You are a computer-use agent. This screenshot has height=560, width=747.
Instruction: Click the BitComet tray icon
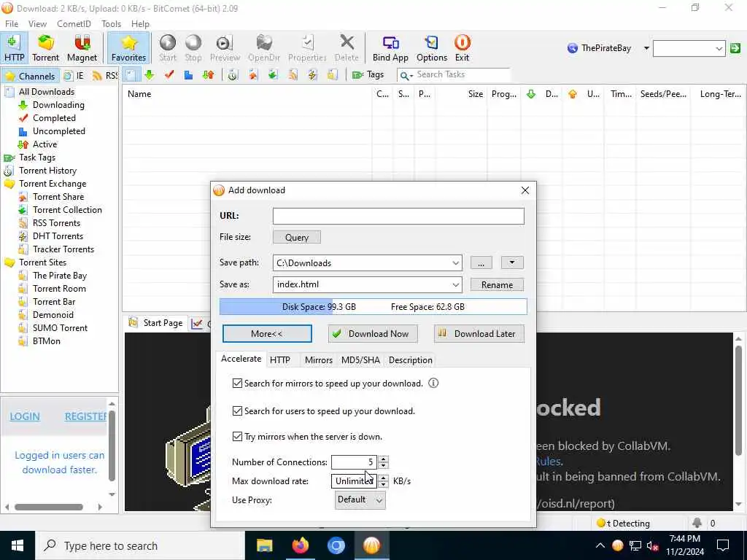(617, 545)
